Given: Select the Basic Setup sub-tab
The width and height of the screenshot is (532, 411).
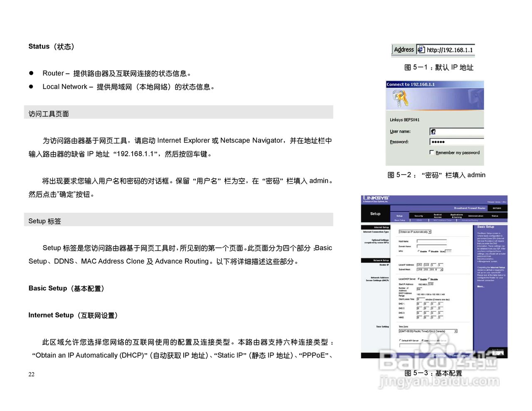Looking at the screenshot, I should pyautogui.click(x=400, y=221).
